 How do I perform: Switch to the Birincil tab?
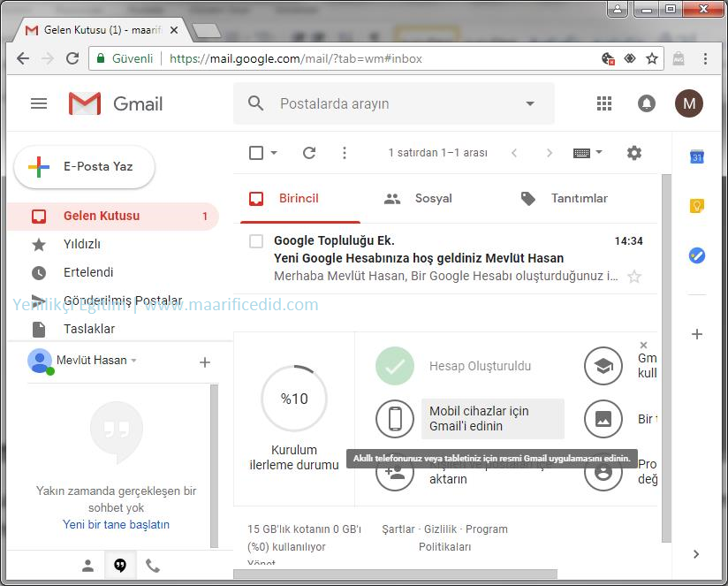(x=300, y=199)
